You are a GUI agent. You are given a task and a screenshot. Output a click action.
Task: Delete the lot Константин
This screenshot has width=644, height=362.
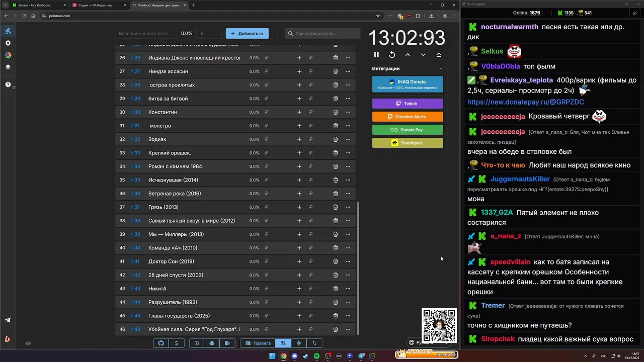pos(336,112)
